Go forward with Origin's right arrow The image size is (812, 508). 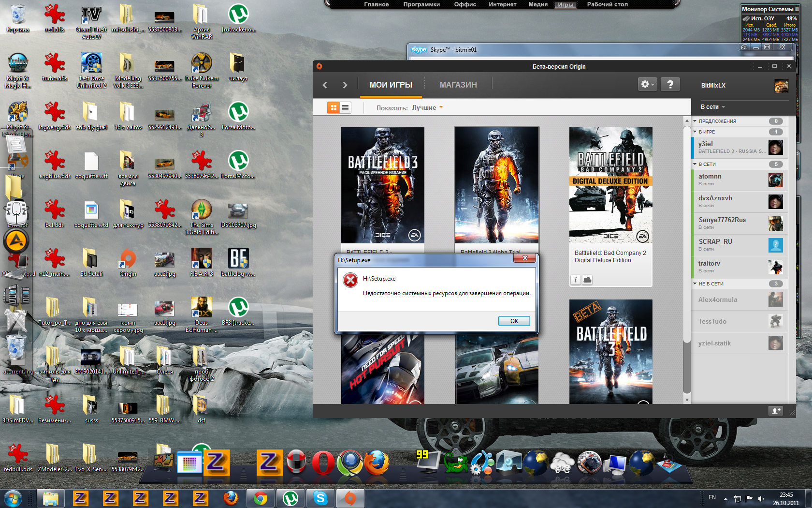click(345, 85)
